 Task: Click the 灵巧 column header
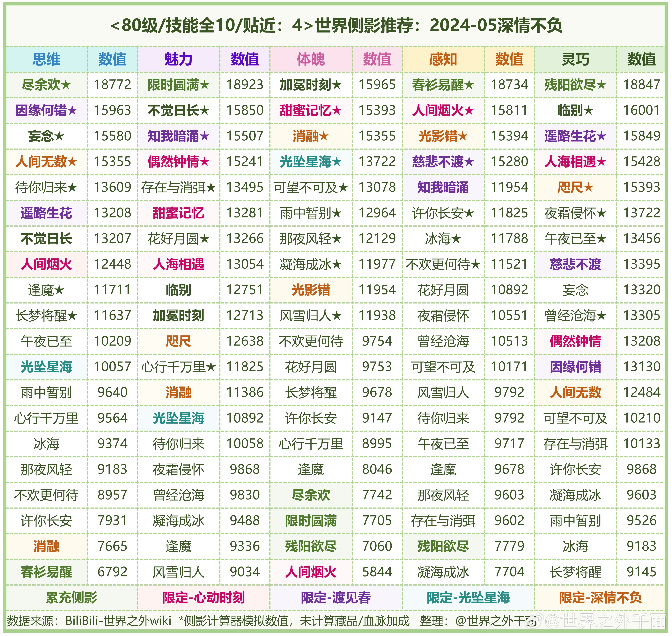(x=575, y=59)
